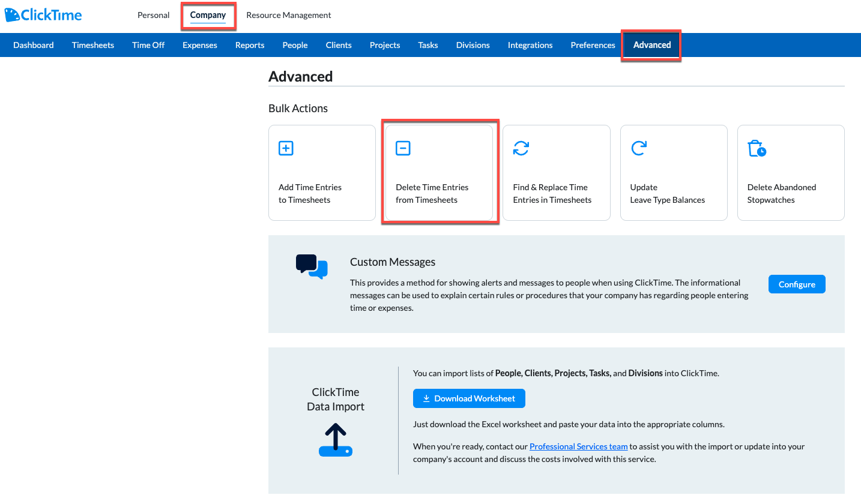Go to Dashboard in the blue navigation bar
The width and height of the screenshot is (861, 504).
pyautogui.click(x=34, y=45)
